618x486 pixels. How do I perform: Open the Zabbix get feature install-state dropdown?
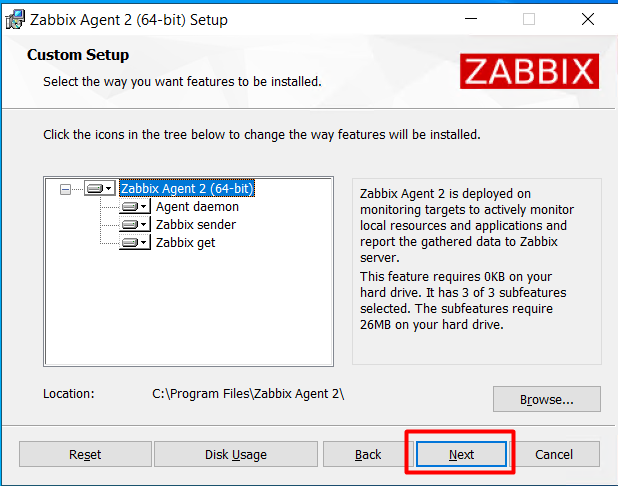click(x=135, y=243)
